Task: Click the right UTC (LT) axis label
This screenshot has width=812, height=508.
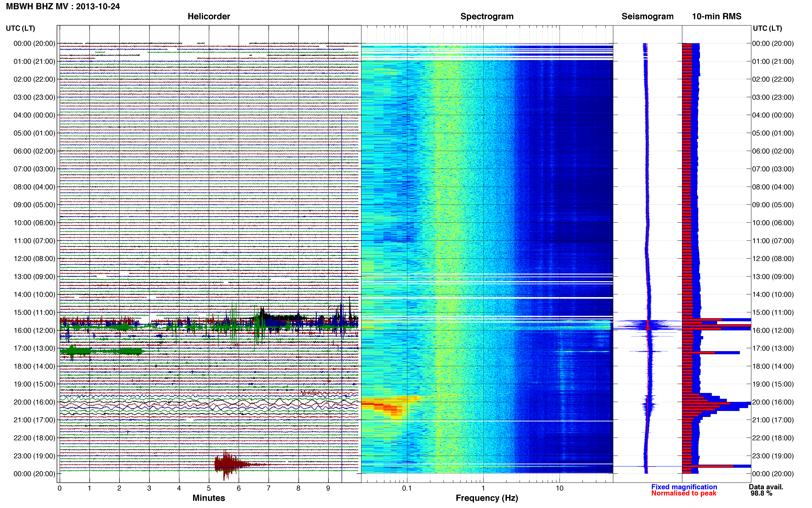Action: point(767,28)
